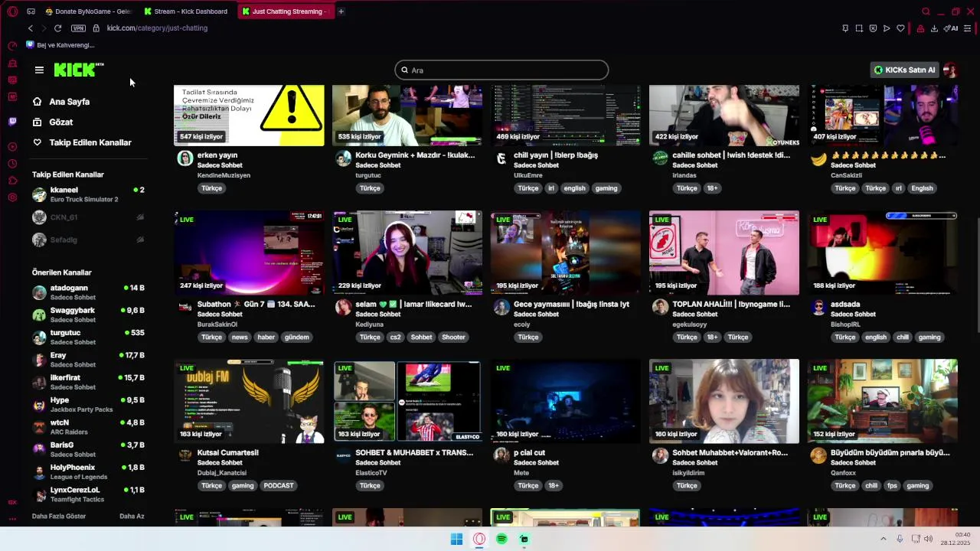Open the Kedlyuna selam stream thumbnail
This screenshot has height=551, width=980.
407,253
